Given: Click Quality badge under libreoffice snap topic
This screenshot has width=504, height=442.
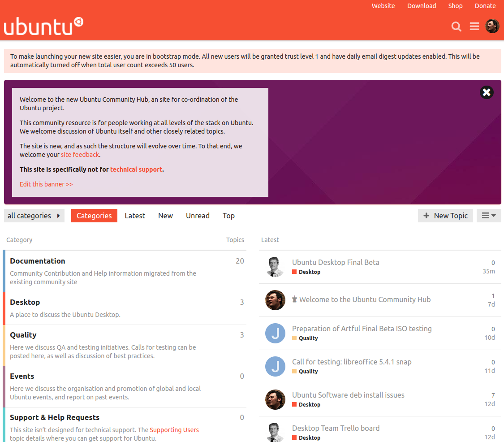Looking at the screenshot, I should (305, 371).
